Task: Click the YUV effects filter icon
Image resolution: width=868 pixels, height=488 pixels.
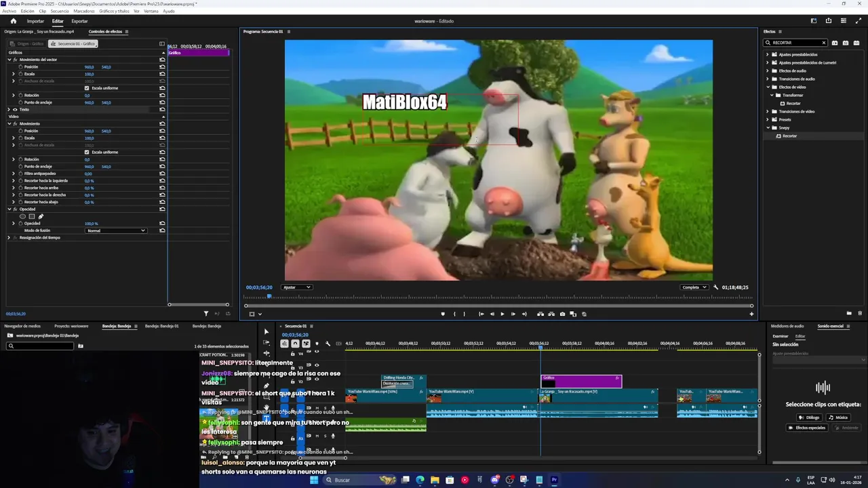Action: [855, 43]
